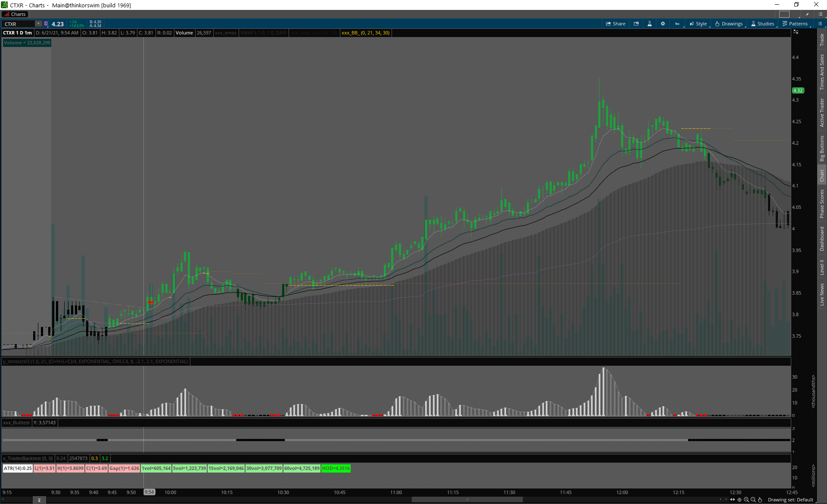This screenshot has height=504, width=827.
Task: Open the Studies menu
Action: click(762, 24)
